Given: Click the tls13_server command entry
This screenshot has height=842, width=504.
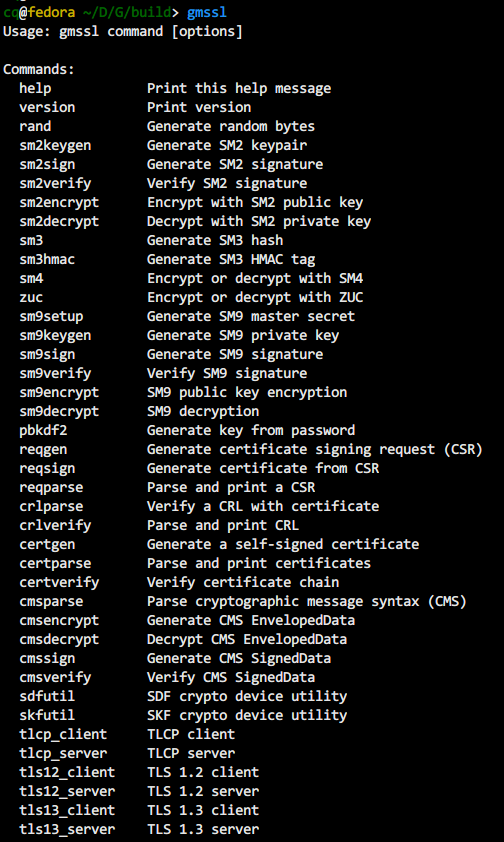Looking at the screenshot, I should point(67,829).
